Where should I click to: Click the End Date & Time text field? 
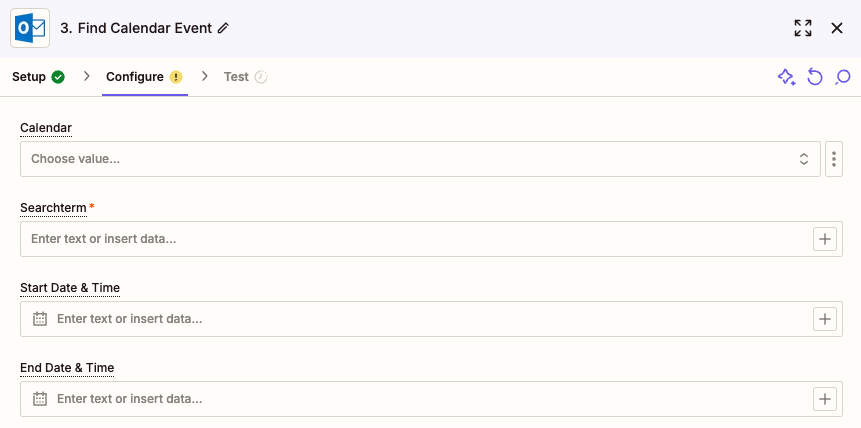pyautogui.click(x=431, y=399)
